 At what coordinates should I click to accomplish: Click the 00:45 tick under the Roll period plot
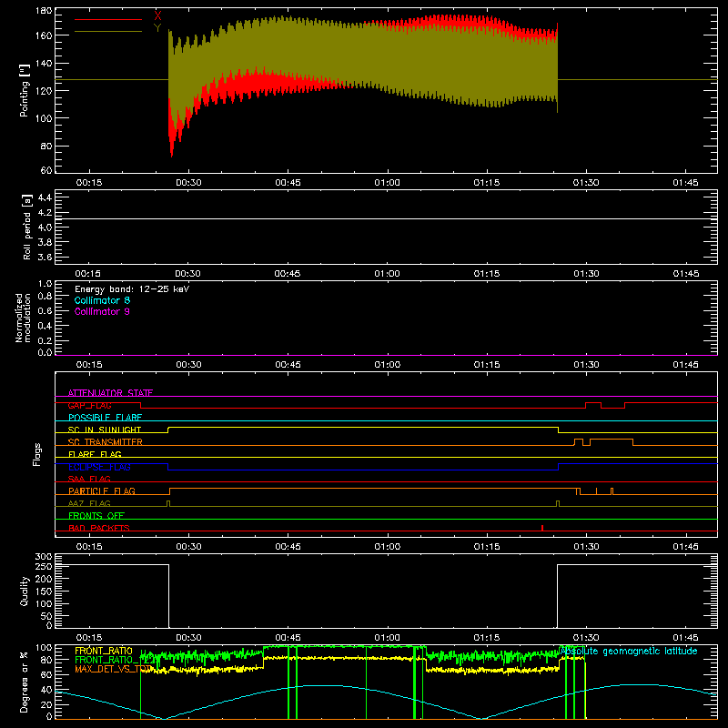tap(288, 274)
